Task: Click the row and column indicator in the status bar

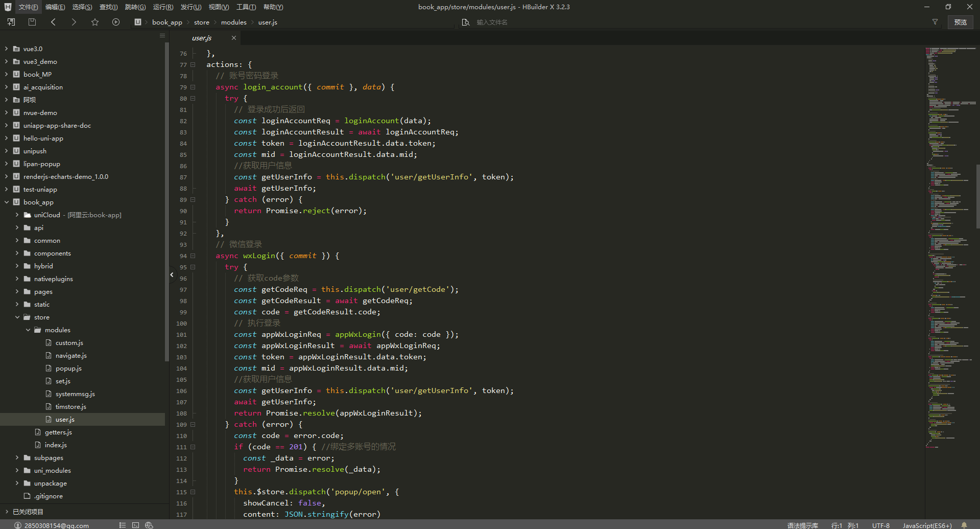Action: coord(845,525)
